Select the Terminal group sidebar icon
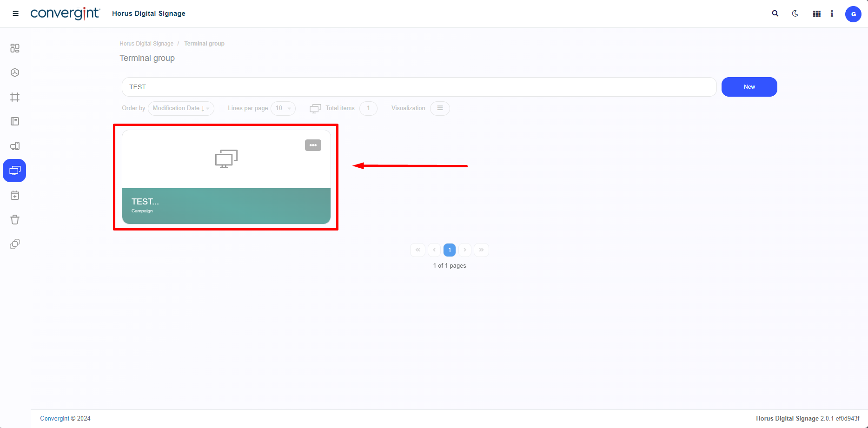 15,171
